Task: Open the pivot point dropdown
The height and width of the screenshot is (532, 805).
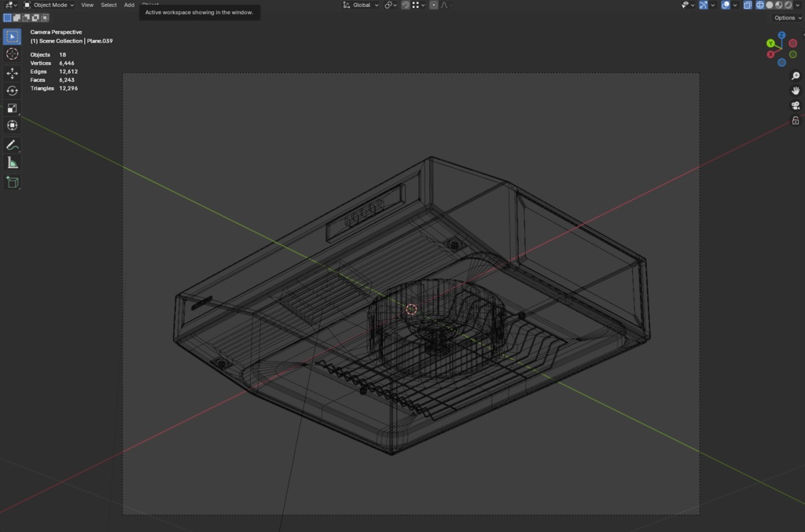Action: 391,6
